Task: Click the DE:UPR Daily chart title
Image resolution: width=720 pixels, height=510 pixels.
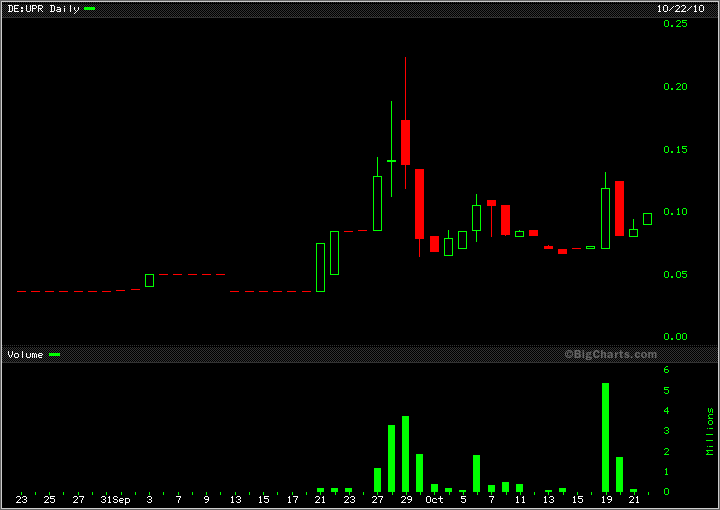Action: pos(42,8)
